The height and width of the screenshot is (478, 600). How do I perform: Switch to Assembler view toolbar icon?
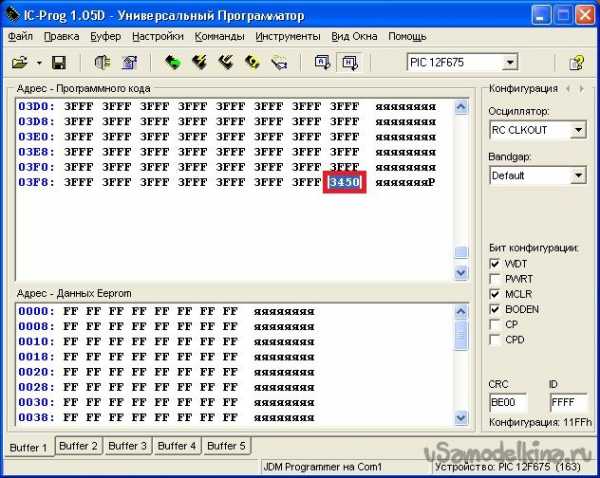322,62
